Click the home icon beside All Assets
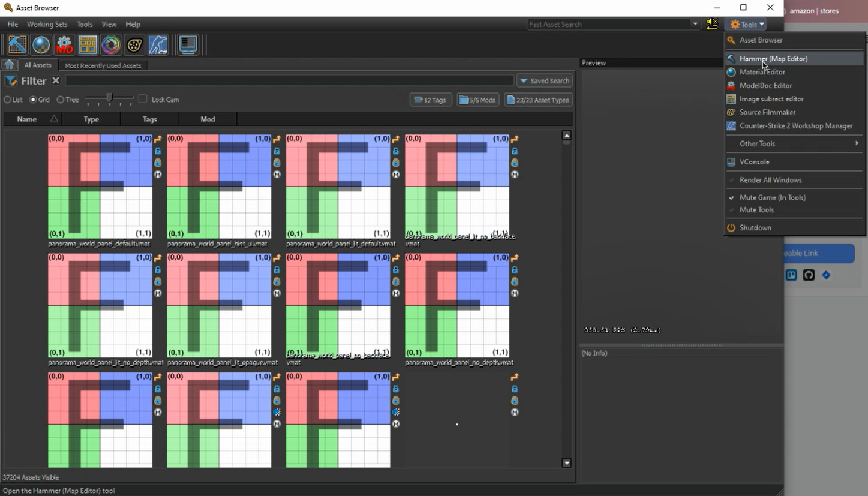This screenshot has width=868, height=496. coord(9,65)
